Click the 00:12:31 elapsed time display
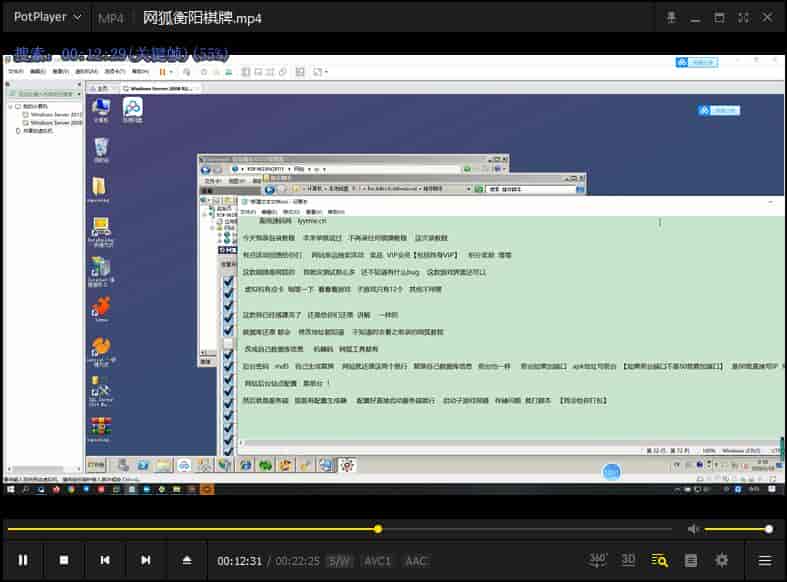Viewport: 787px width, 582px height. (x=239, y=561)
